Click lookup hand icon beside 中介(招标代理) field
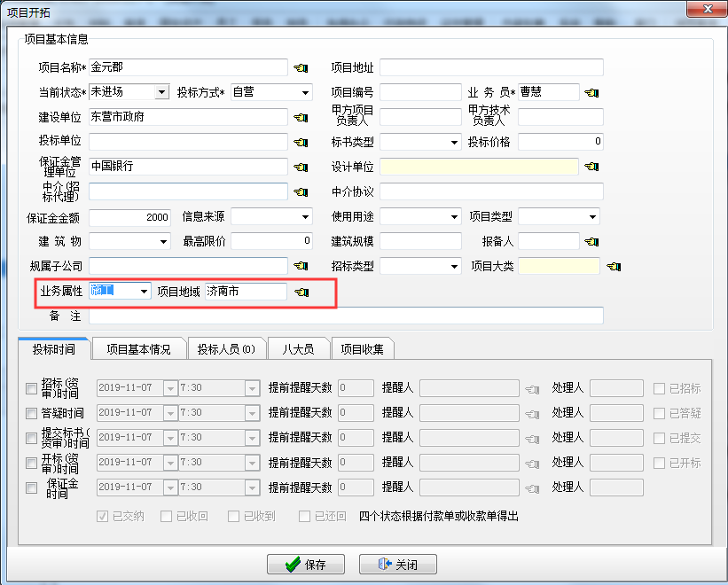This screenshot has height=585, width=728. [x=301, y=191]
